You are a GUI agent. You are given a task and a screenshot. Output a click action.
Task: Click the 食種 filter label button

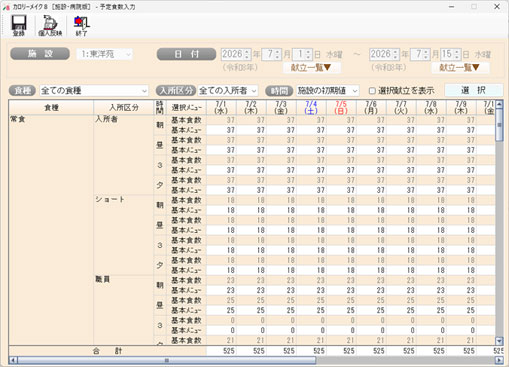click(22, 90)
